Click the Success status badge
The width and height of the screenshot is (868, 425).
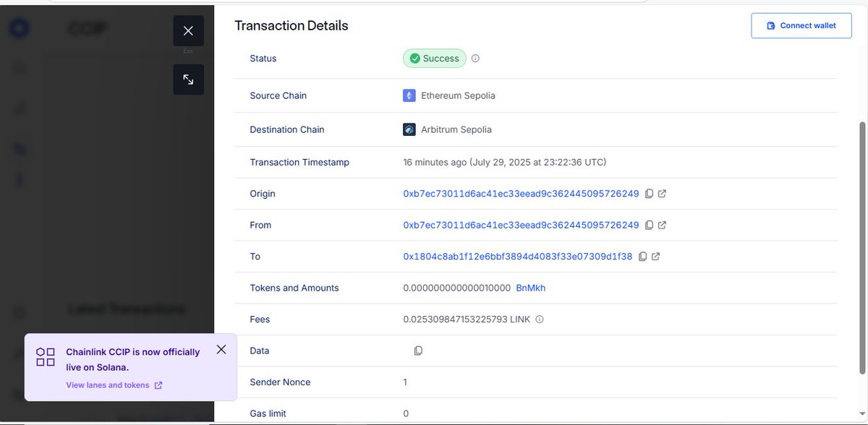tap(434, 59)
